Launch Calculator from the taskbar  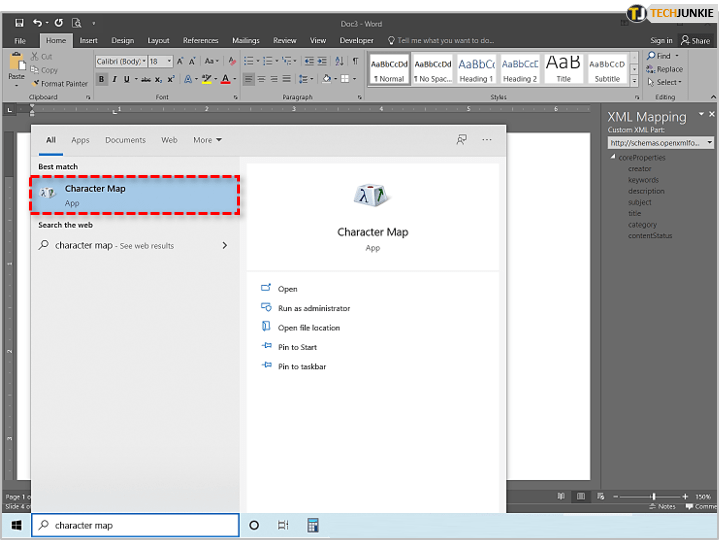click(x=313, y=525)
